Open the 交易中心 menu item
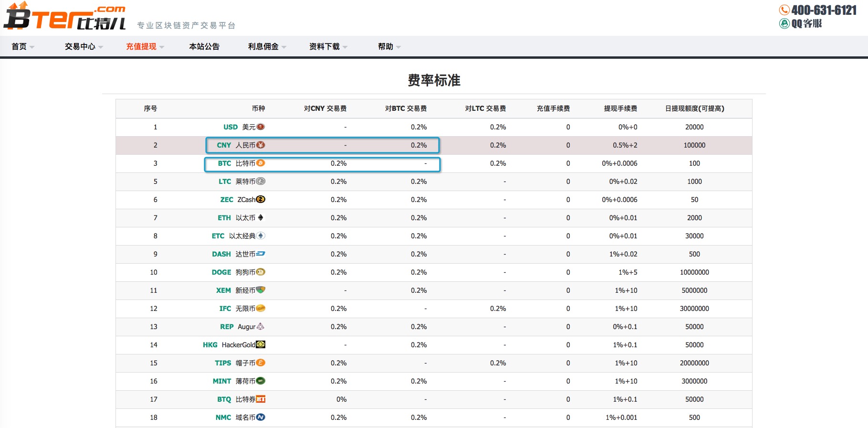The image size is (868, 428). [x=80, y=46]
